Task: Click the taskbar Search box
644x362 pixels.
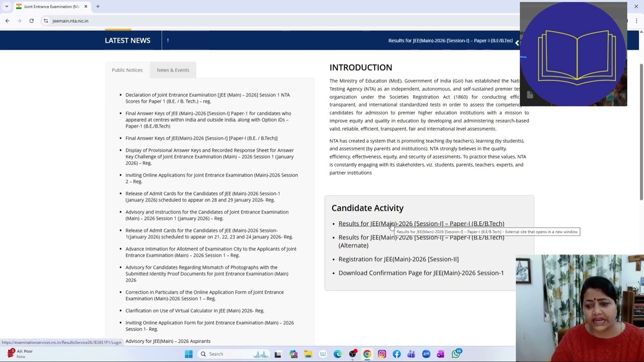Action: pos(233,354)
